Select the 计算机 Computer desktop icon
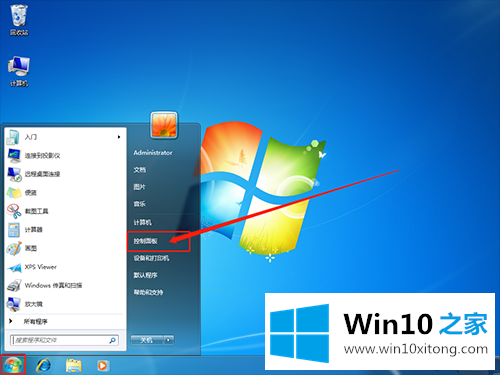Viewport: 500px width, 375px height. pos(19,71)
